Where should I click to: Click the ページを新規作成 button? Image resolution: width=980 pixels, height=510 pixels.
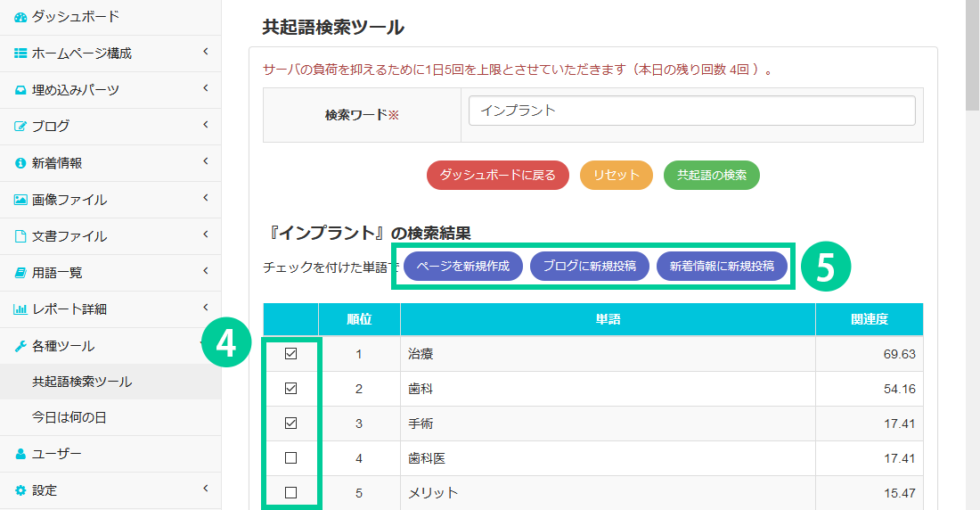click(x=463, y=266)
